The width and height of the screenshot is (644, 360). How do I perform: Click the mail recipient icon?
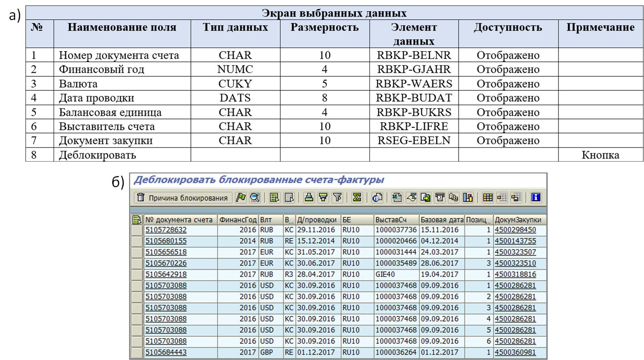point(439,197)
